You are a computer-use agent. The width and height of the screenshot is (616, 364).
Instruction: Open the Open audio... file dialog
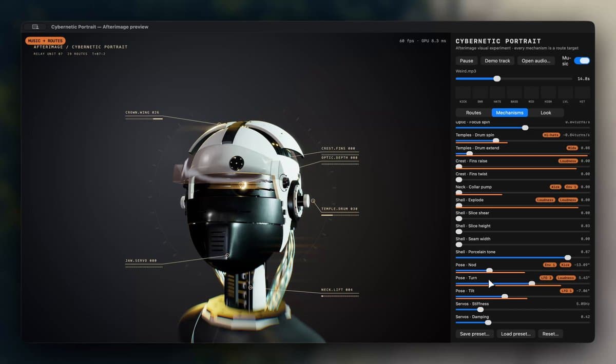(x=536, y=60)
